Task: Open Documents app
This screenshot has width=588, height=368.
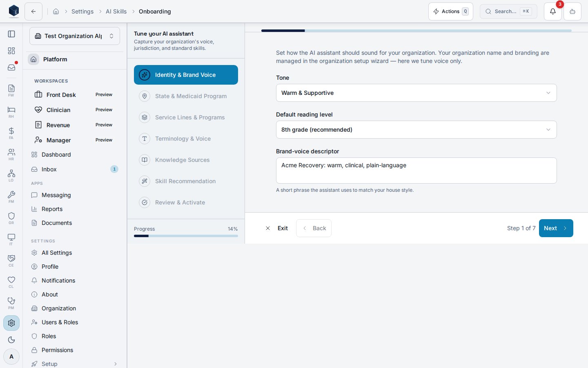Action: pos(75,223)
